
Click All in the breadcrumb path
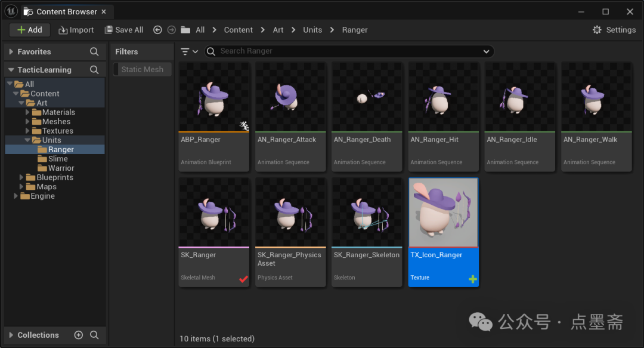pos(200,30)
